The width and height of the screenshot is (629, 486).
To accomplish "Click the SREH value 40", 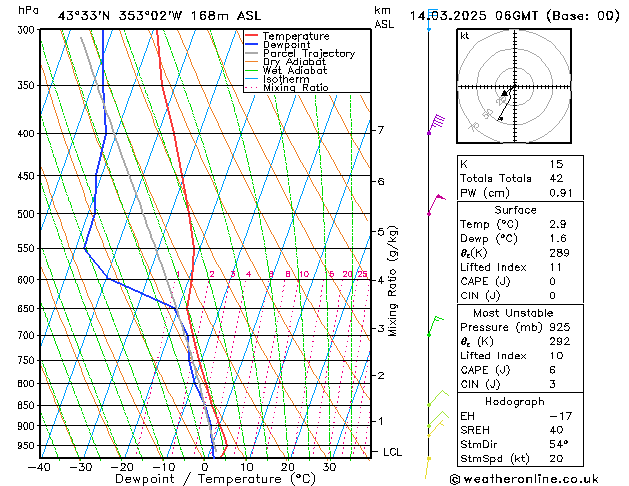I will tap(556, 430).
